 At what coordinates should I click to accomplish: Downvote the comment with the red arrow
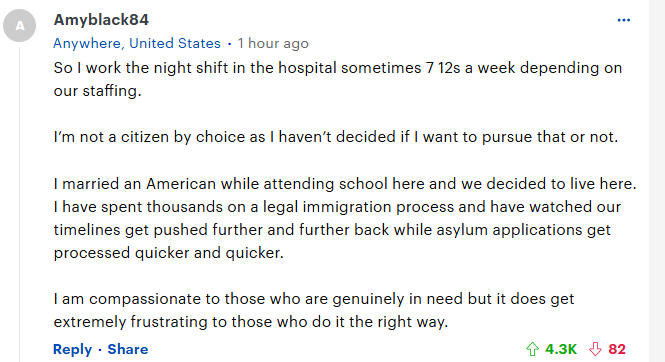click(595, 349)
